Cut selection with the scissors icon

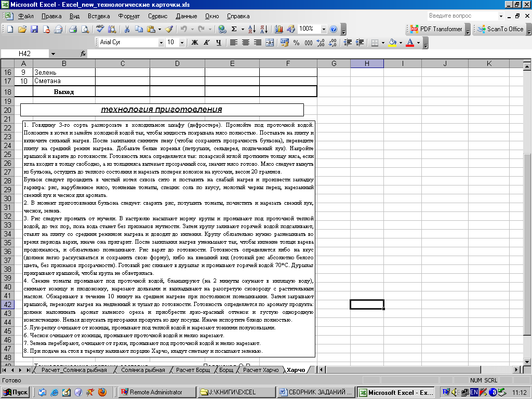(x=127, y=29)
